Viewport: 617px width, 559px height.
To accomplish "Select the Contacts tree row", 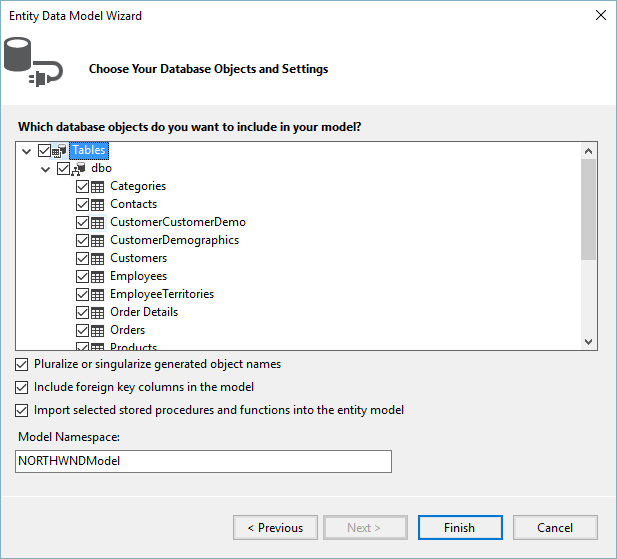I will [133, 204].
